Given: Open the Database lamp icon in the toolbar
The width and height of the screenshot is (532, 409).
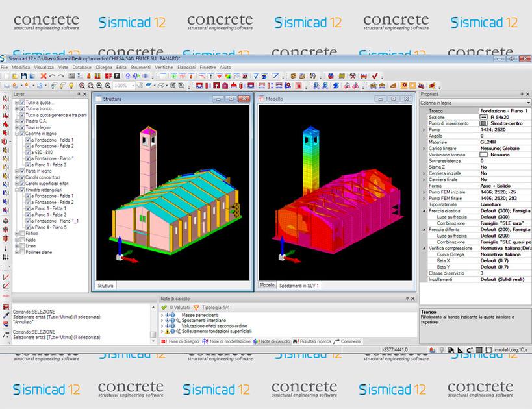Looking at the screenshot, I should [x=70, y=85].
